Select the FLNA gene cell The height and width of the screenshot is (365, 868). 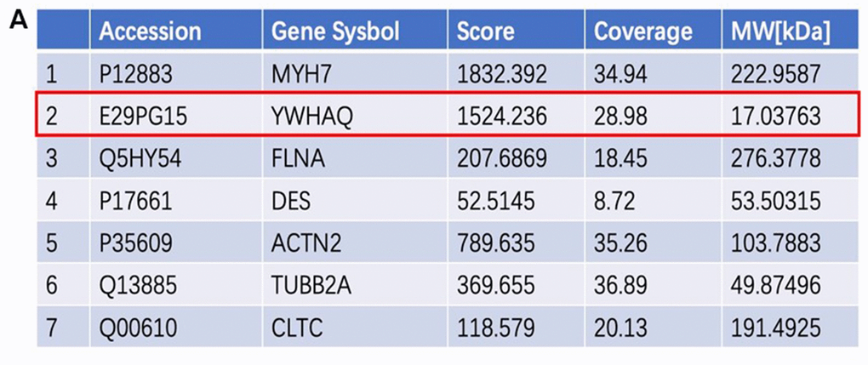294,159
